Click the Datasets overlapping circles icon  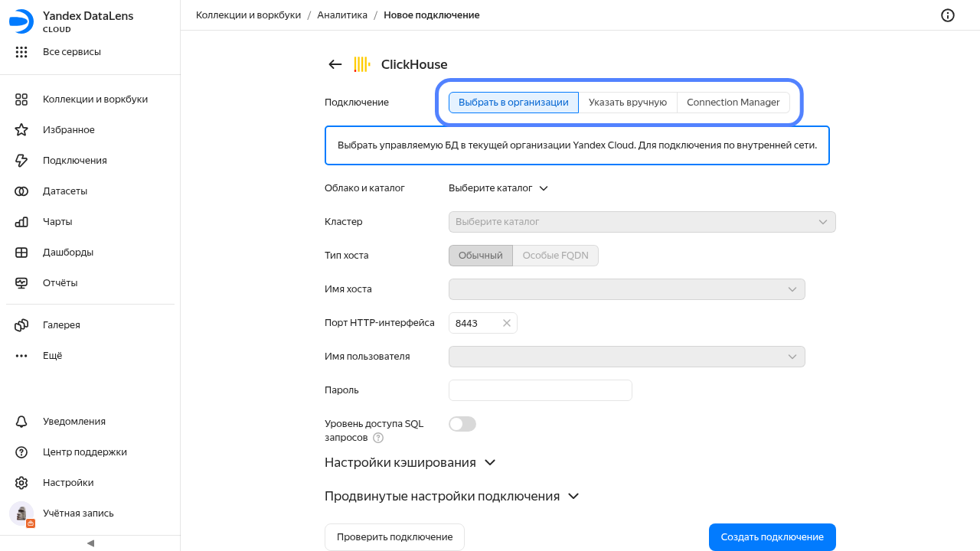click(x=21, y=191)
